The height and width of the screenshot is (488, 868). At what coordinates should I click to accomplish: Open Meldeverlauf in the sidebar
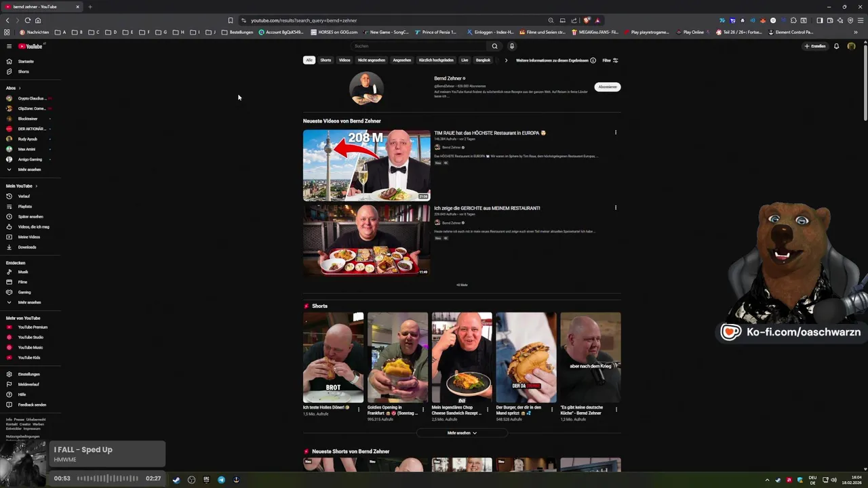(x=28, y=384)
